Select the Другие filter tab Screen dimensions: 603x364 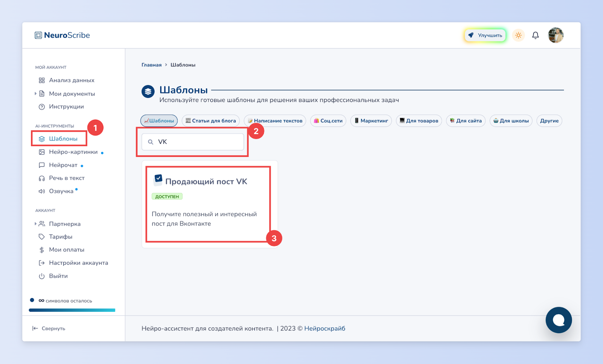[x=549, y=121]
